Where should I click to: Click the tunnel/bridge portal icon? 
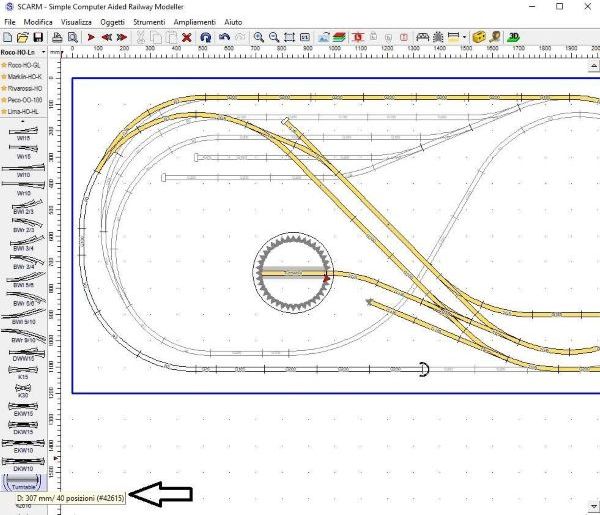pyautogui.click(x=422, y=37)
